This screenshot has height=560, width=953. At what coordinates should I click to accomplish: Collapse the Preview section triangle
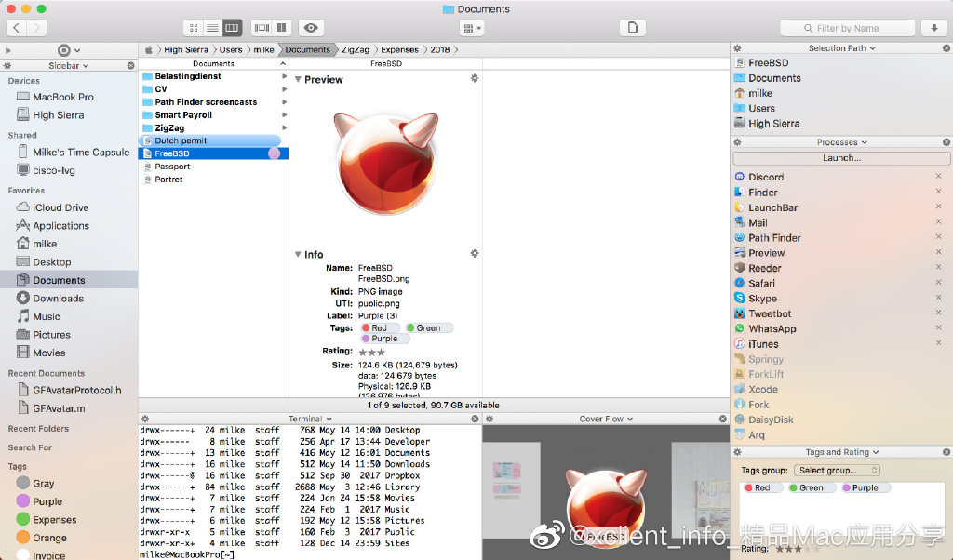click(x=298, y=79)
